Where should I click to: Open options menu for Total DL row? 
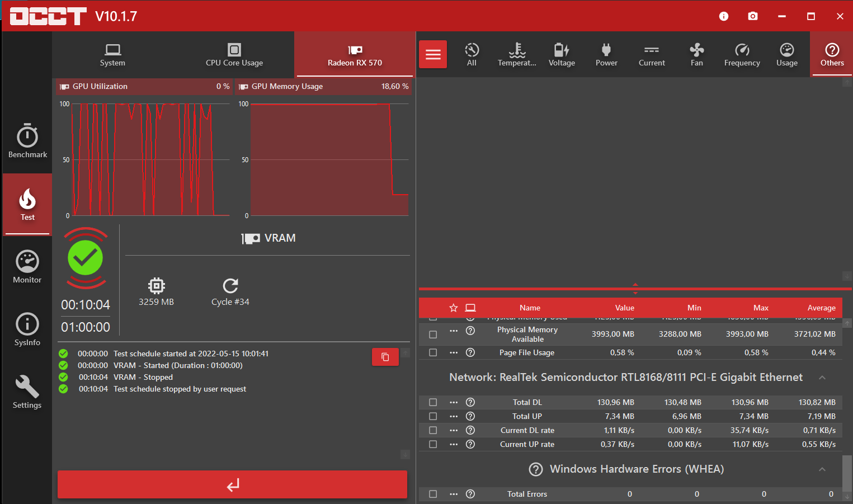click(454, 402)
